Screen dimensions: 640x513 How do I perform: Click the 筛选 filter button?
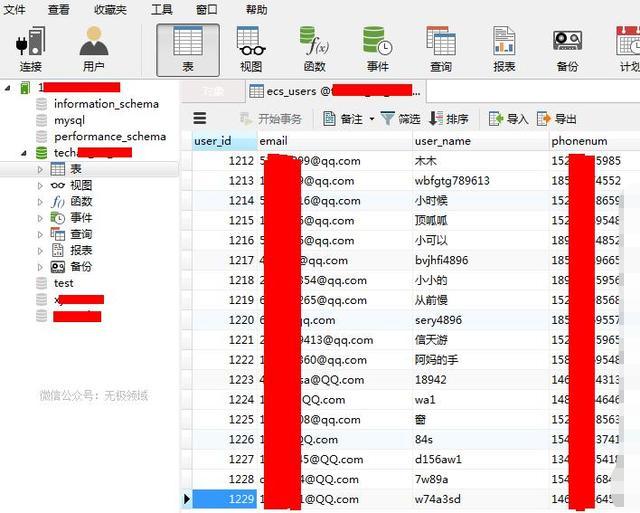click(x=400, y=119)
